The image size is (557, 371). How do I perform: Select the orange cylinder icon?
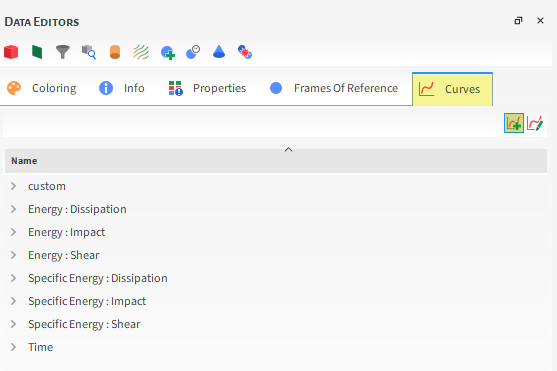click(115, 52)
